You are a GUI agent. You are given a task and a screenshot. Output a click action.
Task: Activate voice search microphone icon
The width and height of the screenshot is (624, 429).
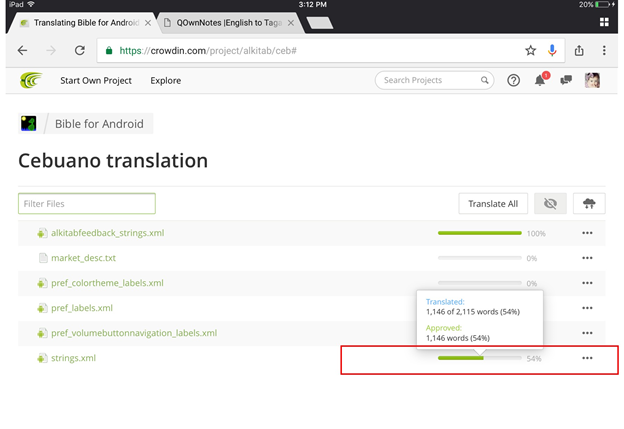(x=552, y=51)
